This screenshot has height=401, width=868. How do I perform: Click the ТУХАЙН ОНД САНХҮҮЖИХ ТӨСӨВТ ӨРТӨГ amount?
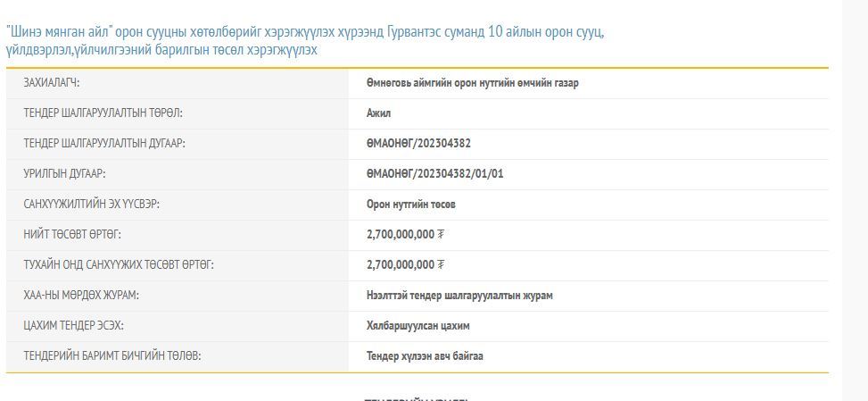click(x=400, y=265)
